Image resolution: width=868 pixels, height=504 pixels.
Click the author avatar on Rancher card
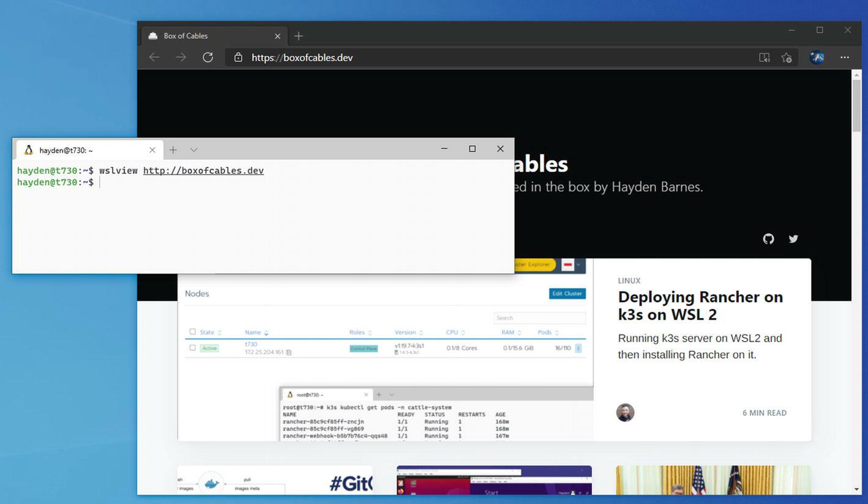tap(625, 413)
